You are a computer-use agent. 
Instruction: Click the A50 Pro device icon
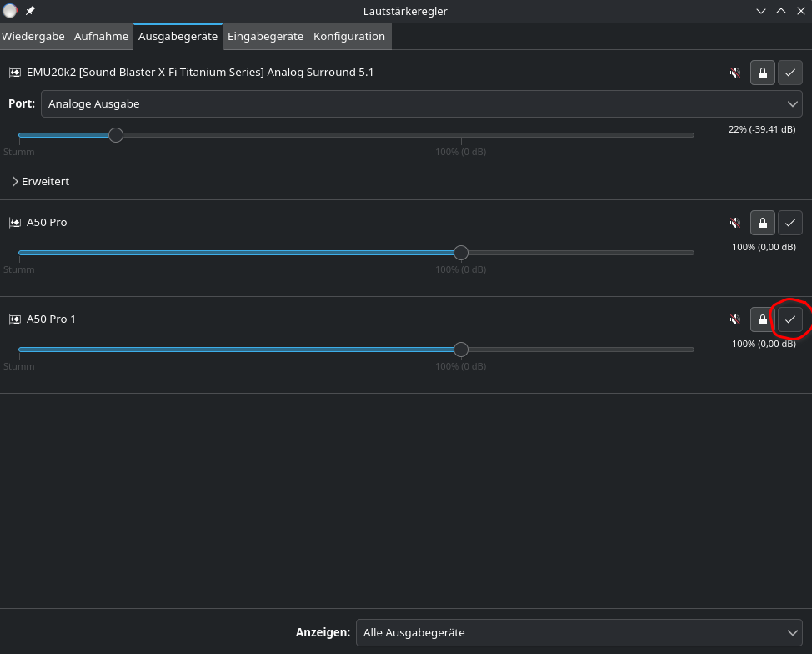tap(15, 223)
